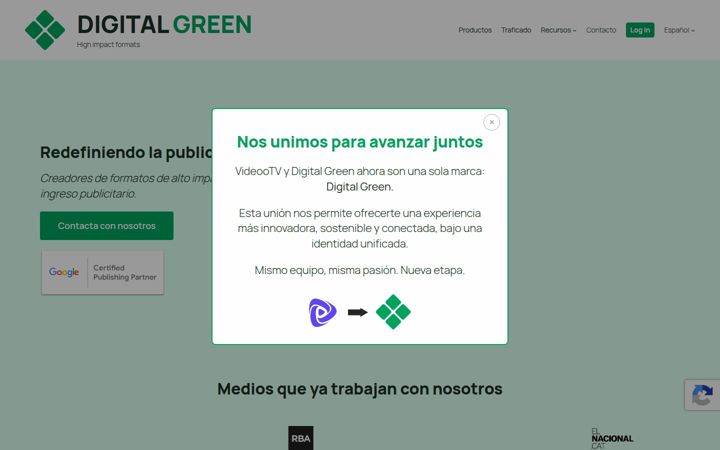Viewport: 720px width, 450px height.
Task: Expand the Español language selector
Action: coord(679,30)
